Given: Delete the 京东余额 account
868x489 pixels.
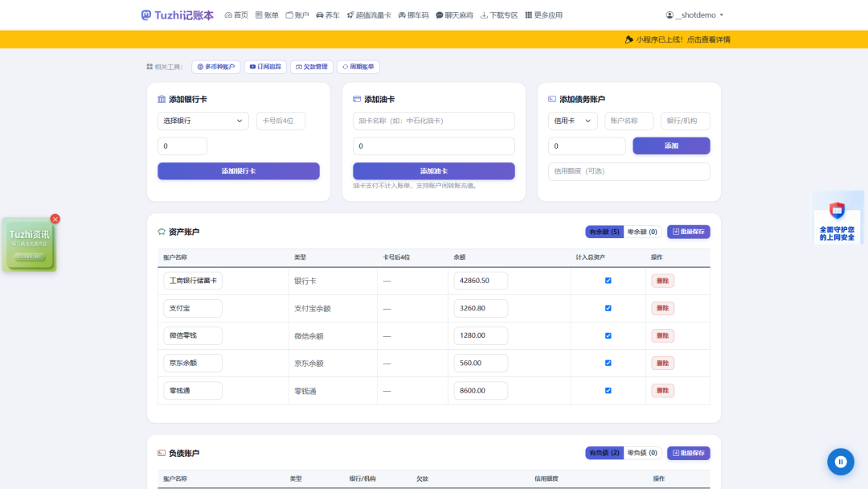Looking at the screenshot, I should (662, 364).
